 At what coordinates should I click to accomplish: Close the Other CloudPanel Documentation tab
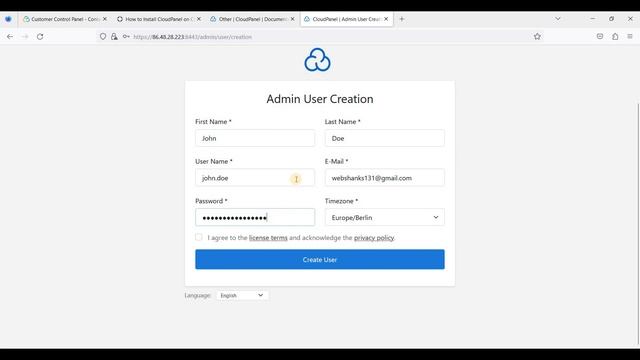pyautogui.click(x=292, y=19)
